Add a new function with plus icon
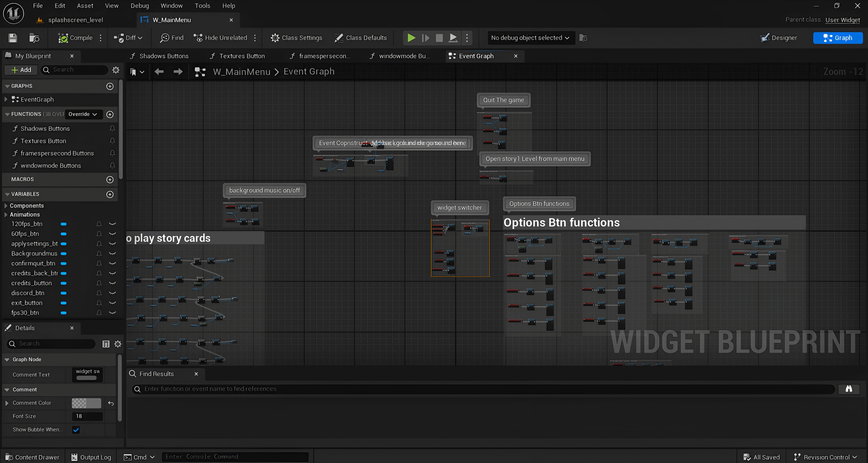The image size is (868, 463). click(110, 114)
